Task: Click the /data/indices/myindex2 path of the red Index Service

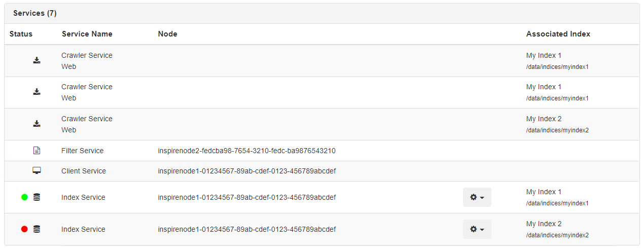Action: coord(557,235)
